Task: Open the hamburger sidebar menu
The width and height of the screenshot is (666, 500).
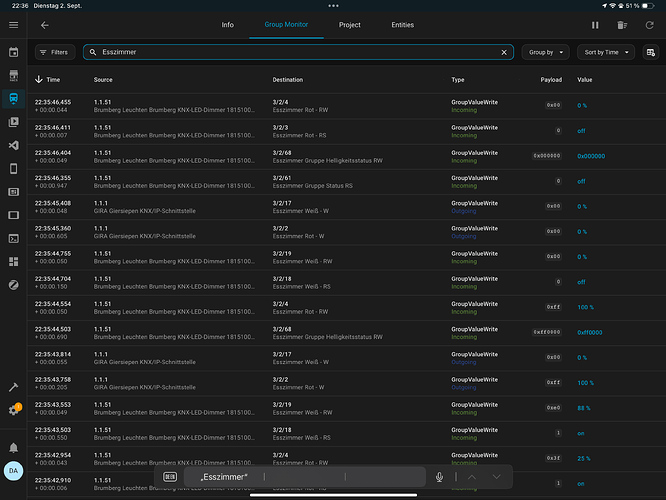Action: pos(14,25)
